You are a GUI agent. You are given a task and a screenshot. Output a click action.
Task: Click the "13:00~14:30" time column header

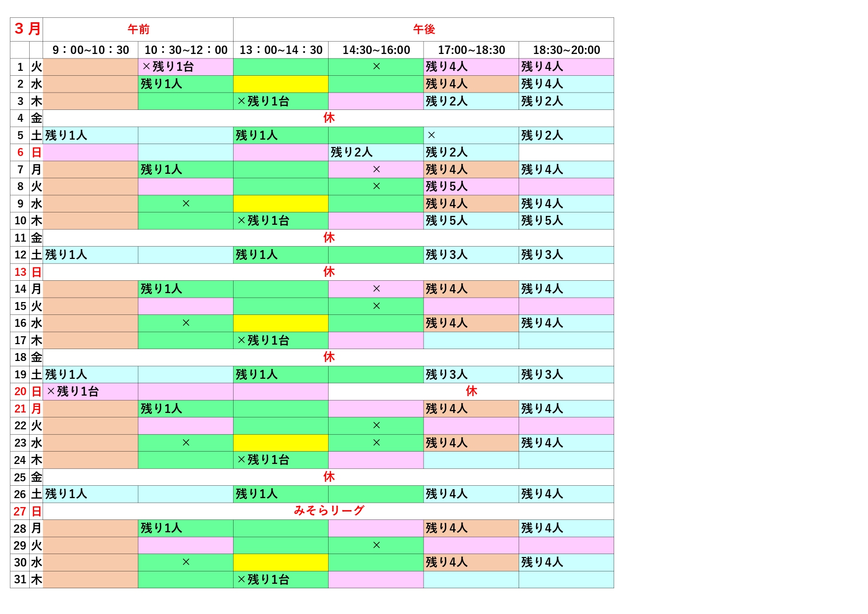tap(281, 50)
